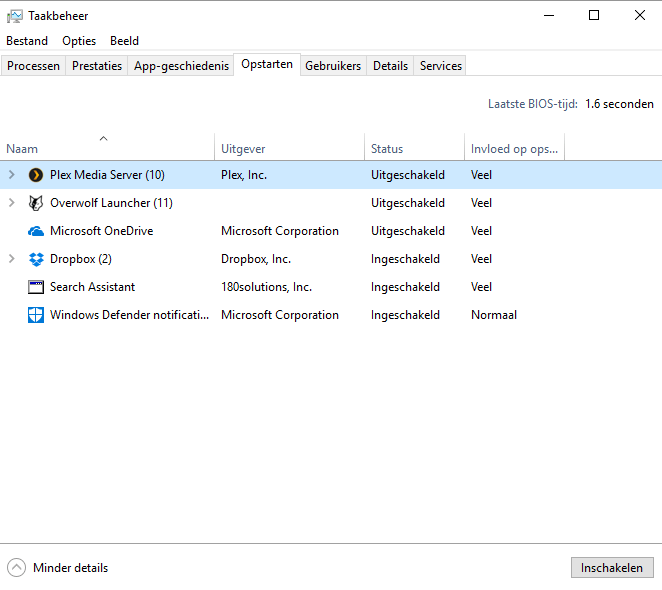Screen dimensions: 662x590
Task: Click the Windows Defender shield icon
Action: [x=36, y=315]
